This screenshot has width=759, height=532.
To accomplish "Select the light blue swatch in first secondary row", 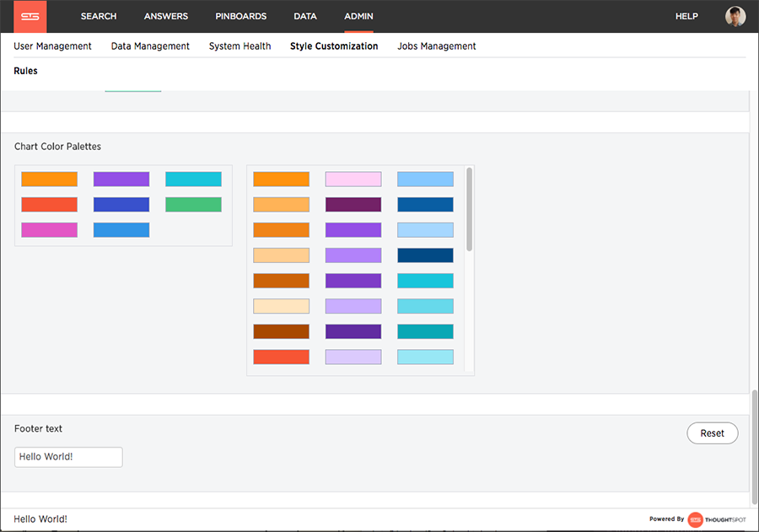I will pos(426,179).
